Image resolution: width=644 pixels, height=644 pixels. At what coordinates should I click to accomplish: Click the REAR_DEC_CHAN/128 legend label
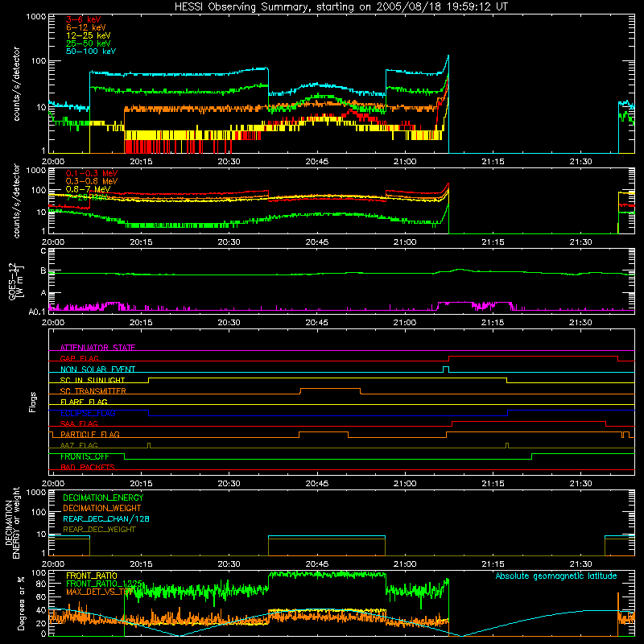(x=106, y=519)
